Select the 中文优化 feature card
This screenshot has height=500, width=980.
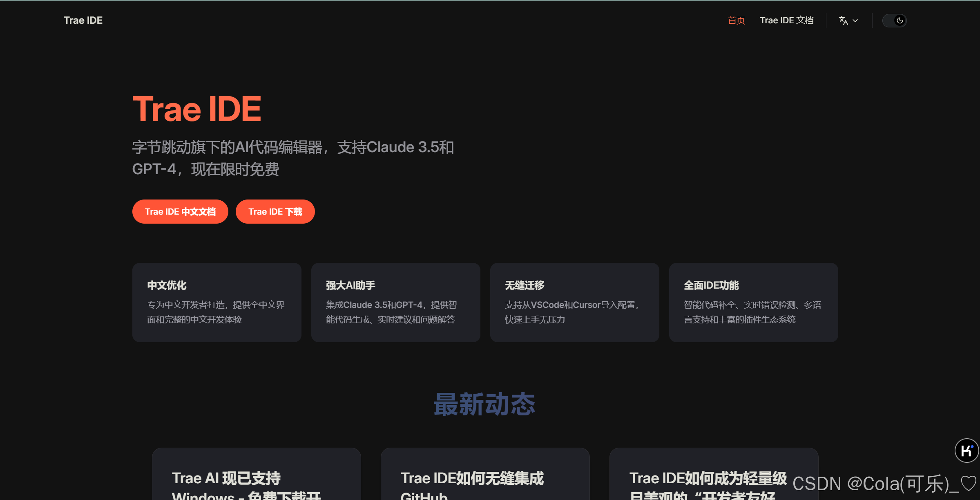(x=217, y=303)
